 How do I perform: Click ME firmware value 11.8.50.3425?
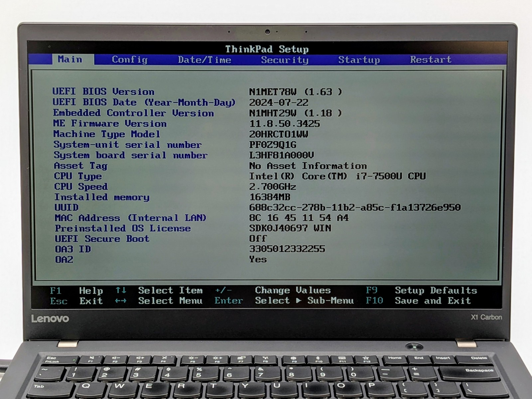285,124
